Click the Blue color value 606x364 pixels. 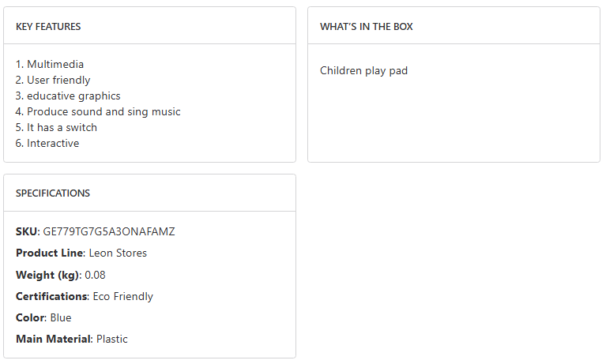(61, 318)
